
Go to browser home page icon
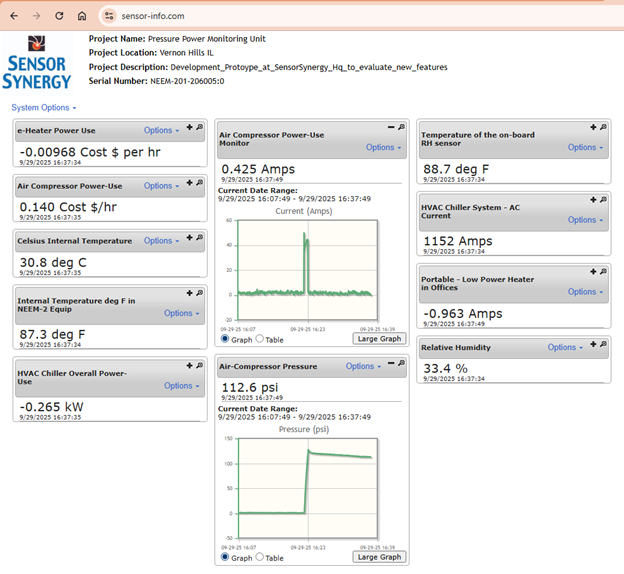82,16
